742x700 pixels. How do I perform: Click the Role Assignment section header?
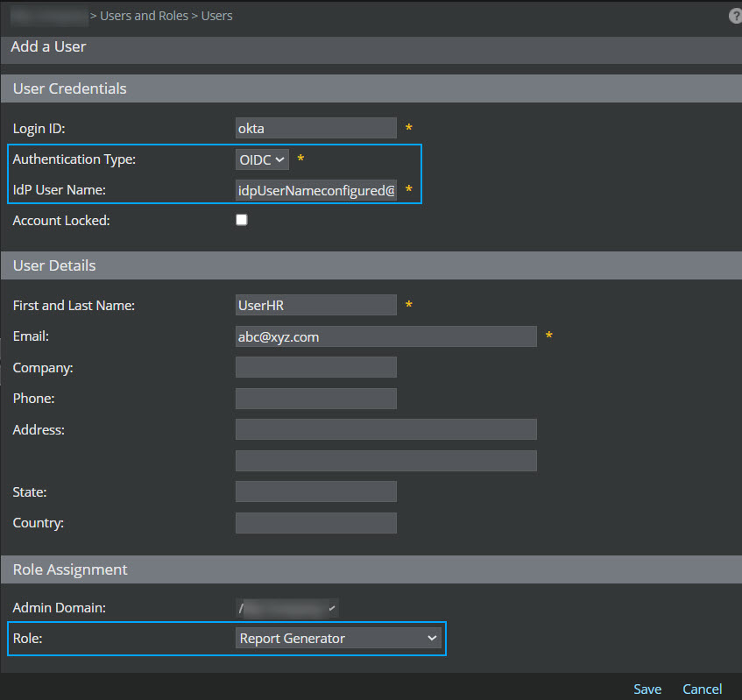[371, 569]
